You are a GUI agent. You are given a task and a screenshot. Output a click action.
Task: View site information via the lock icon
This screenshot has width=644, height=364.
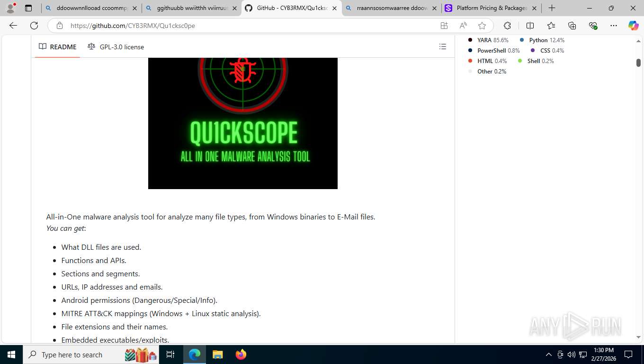pyautogui.click(x=59, y=26)
